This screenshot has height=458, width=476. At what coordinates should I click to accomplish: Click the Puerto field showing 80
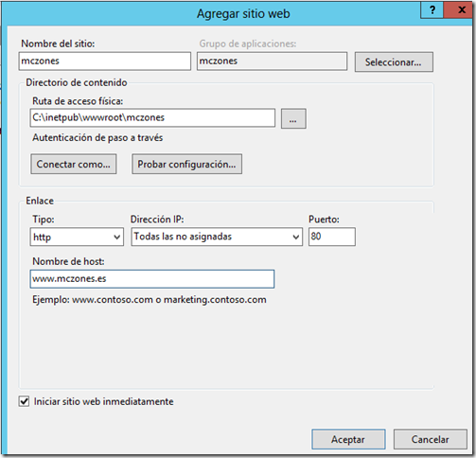[x=332, y=237]
